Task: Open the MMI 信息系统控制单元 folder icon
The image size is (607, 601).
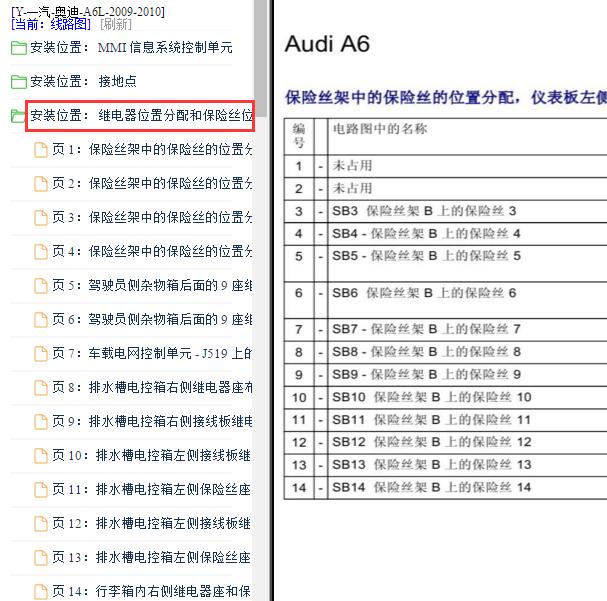Action: (19, 48)
